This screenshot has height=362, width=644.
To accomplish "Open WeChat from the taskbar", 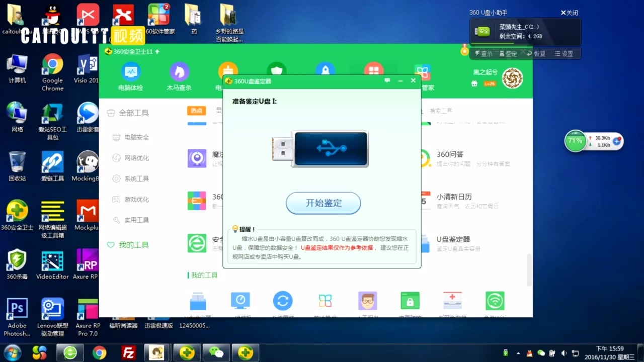I will pos(216,353).
